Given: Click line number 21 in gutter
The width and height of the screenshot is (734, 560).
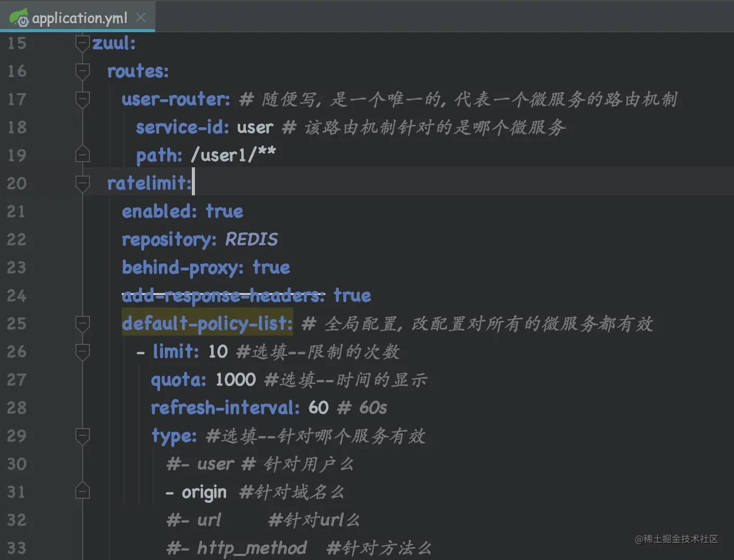Looking at the screenshot, I should [17, 211].
